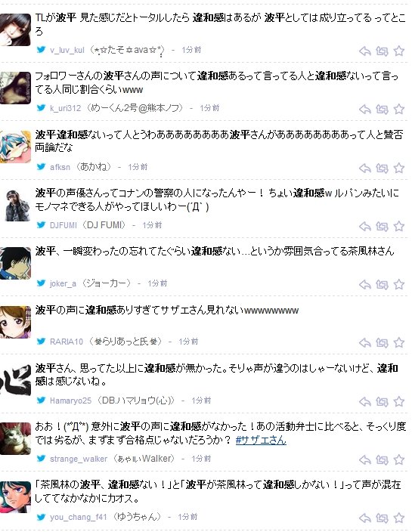
Task: Click the Twitter bird icon beside DJFUMI
Action: pos(41,224)
